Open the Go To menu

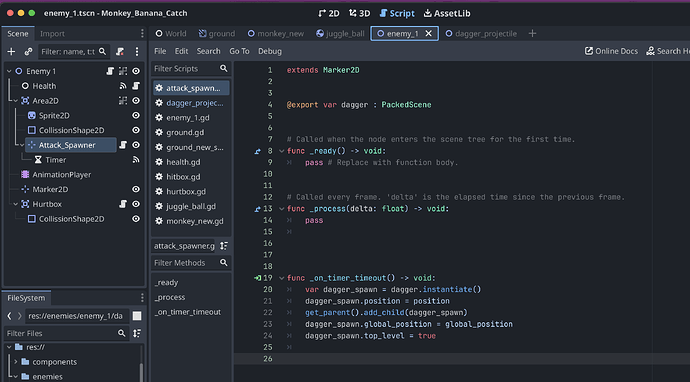click(x=239, y=51)
